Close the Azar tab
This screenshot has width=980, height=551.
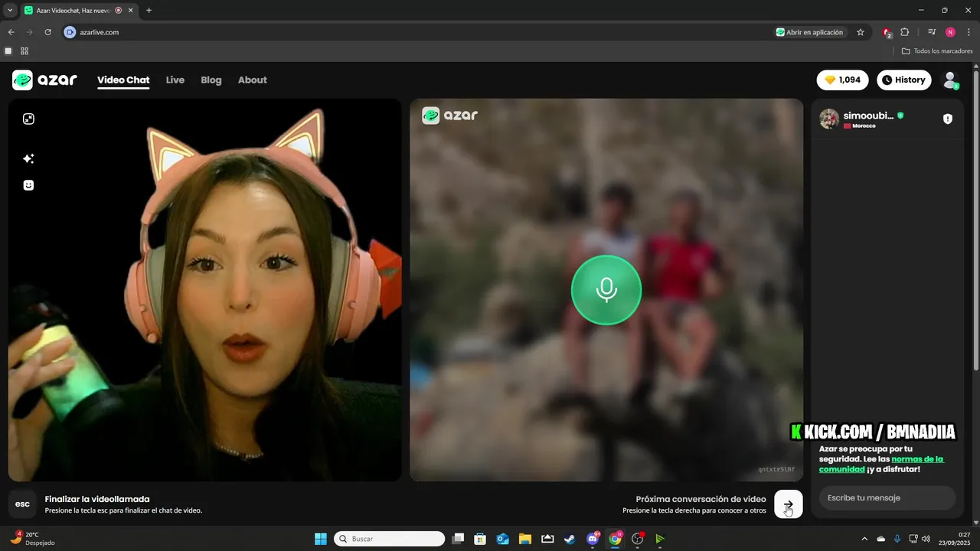tap(131, 11)
